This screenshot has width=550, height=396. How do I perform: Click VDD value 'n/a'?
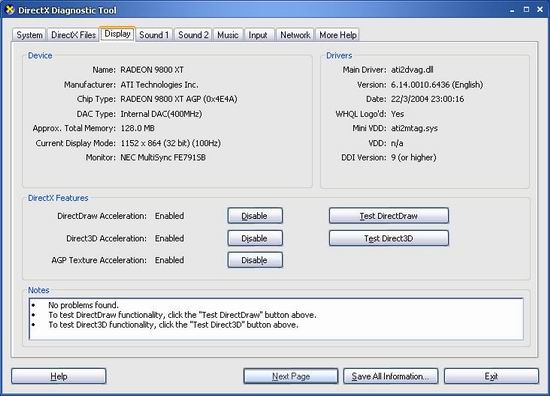(x=397, y=143)
